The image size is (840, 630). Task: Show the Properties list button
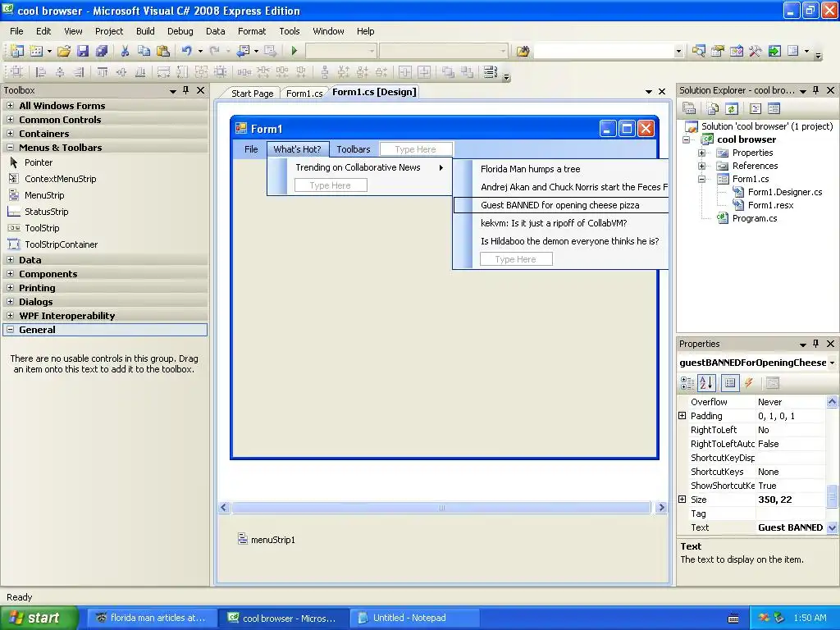pos(729,383)
